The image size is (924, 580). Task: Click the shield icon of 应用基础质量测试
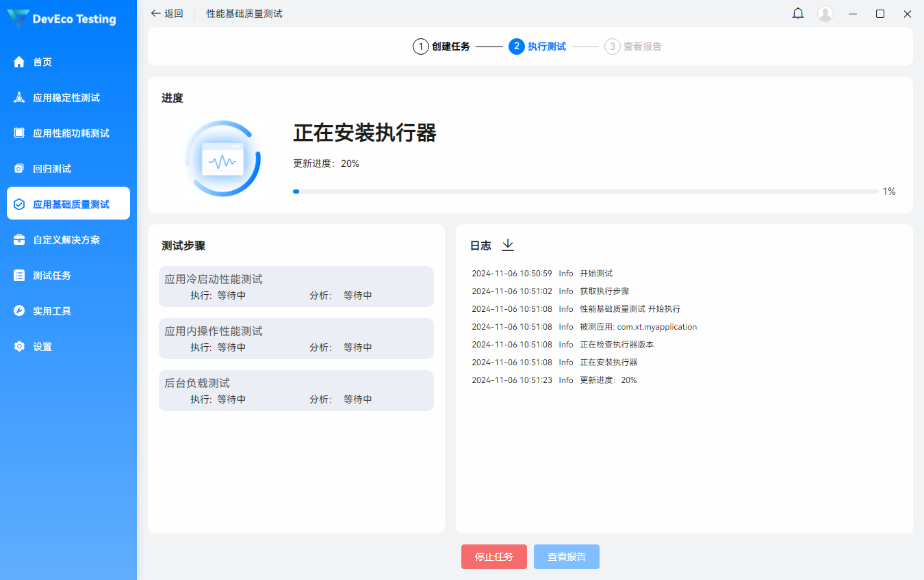click(19, 205)
